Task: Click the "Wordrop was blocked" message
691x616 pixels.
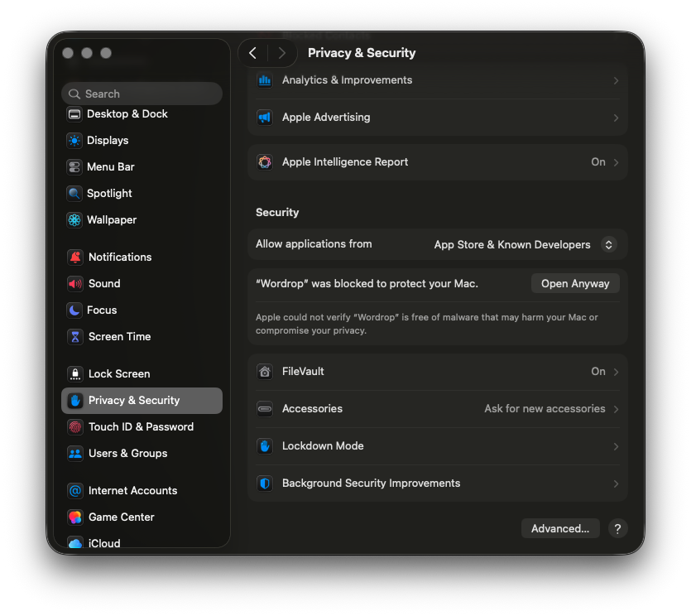Action: [x=367, y=283]
